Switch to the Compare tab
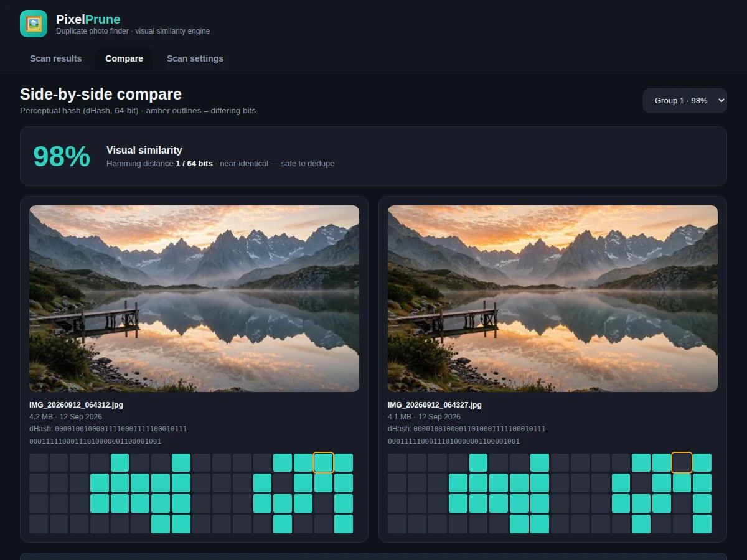The image size is (747, 560). [124, 58]
